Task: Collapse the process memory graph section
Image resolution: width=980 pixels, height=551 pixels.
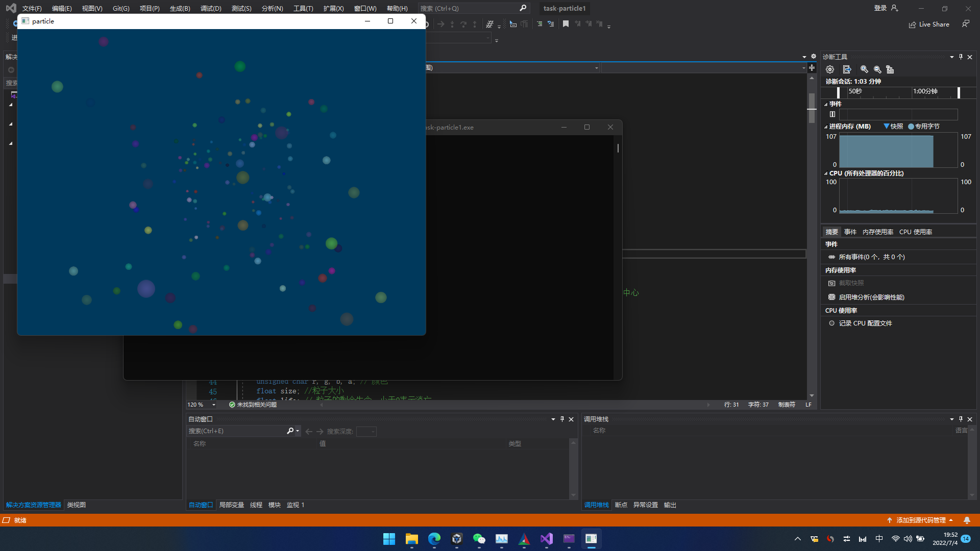Action: (826, 127)
